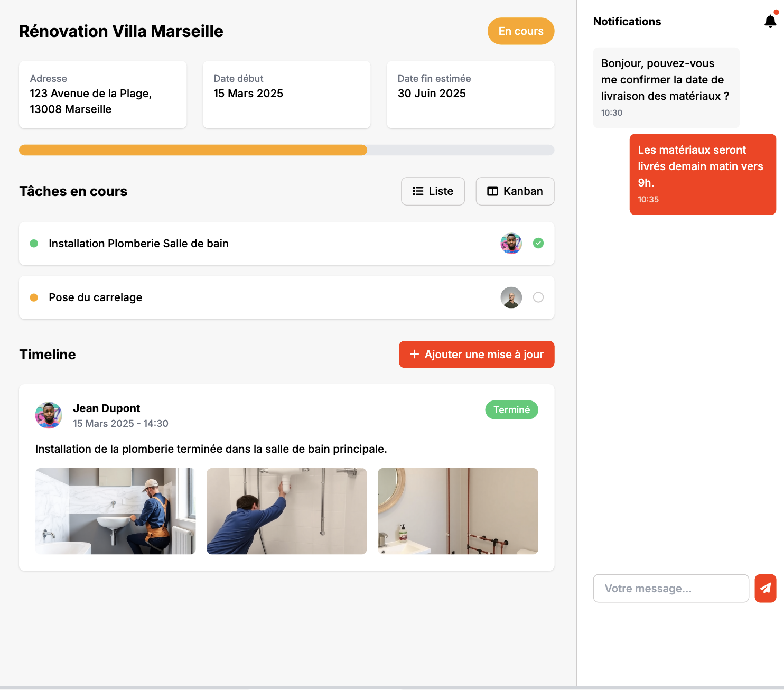Screen dimensions: 784x690
Task: Click the Tâches en cours heading
Action: 73,191
